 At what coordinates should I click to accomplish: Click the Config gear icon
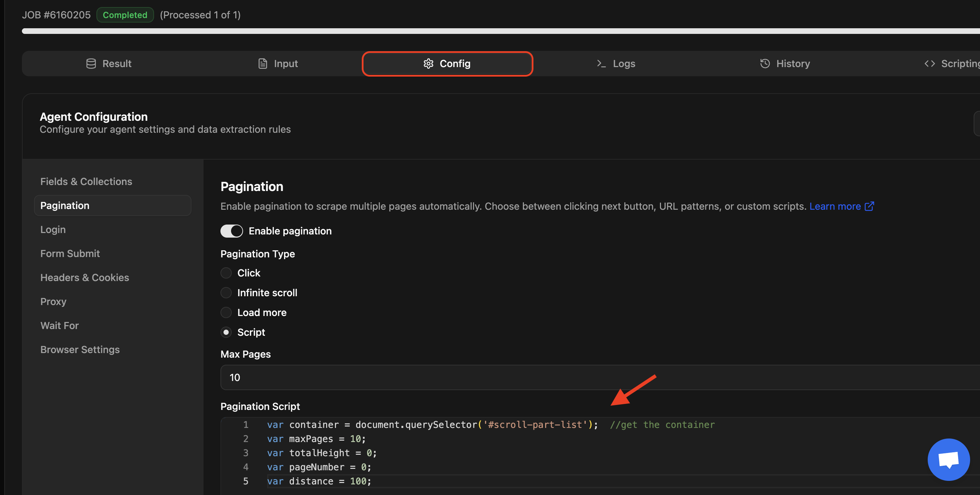pyautogui.click(x=429, y=64)
